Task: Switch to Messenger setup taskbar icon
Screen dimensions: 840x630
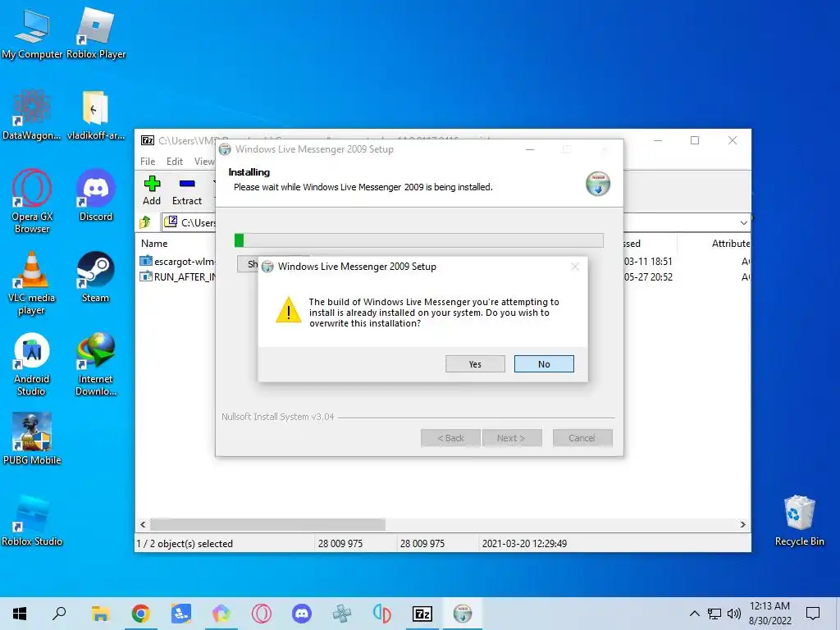Action: click(x=463, y=614)
